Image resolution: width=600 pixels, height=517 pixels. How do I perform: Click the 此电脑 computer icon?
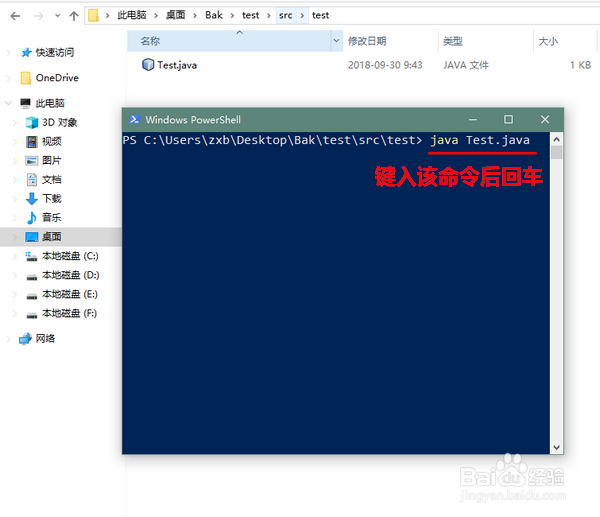pos(25,103)
